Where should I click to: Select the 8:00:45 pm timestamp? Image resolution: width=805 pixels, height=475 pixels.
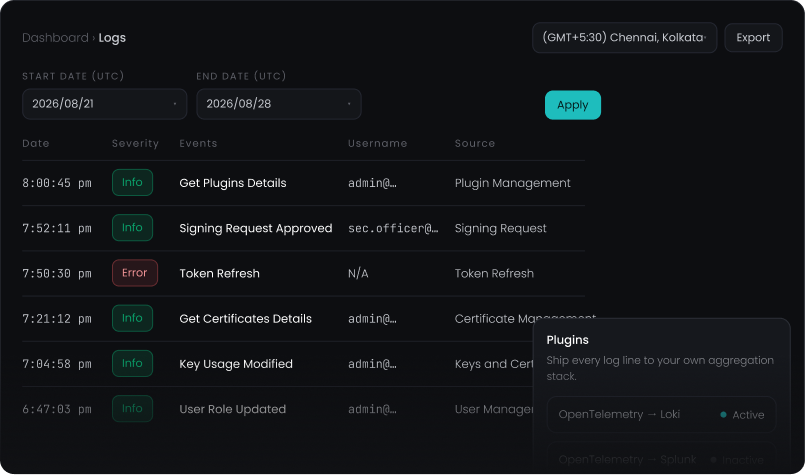pyautogui.click(x=57, y=183)
